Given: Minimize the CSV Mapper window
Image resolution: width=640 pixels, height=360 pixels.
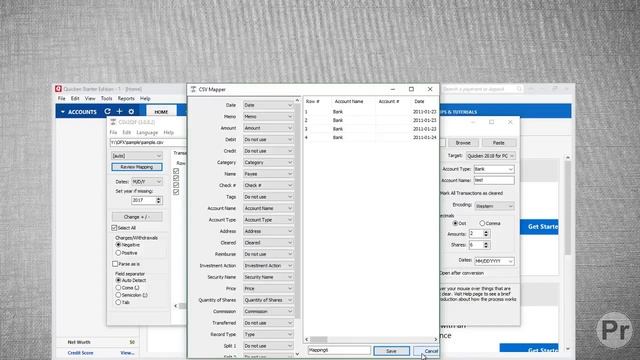Looking at the screenshot, I should click(393, 89).
